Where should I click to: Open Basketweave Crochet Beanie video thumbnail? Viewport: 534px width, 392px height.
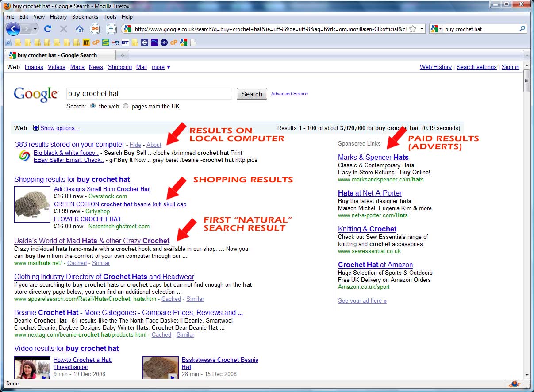tap(161, 368)
